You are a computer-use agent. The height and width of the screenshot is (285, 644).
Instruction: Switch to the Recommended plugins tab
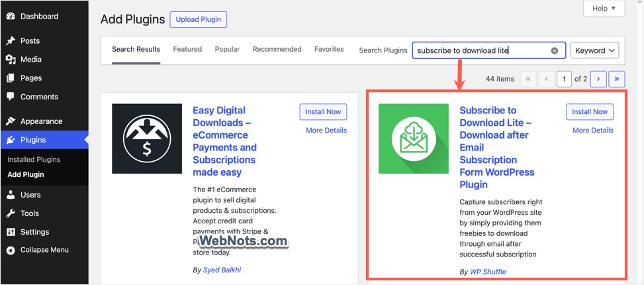click(x=277, y=49)
